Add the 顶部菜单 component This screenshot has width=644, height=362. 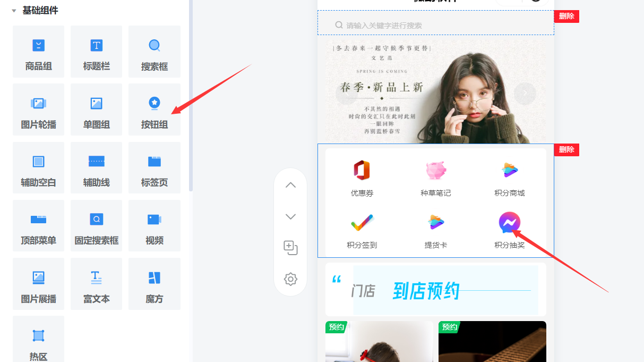coord(39,226)
